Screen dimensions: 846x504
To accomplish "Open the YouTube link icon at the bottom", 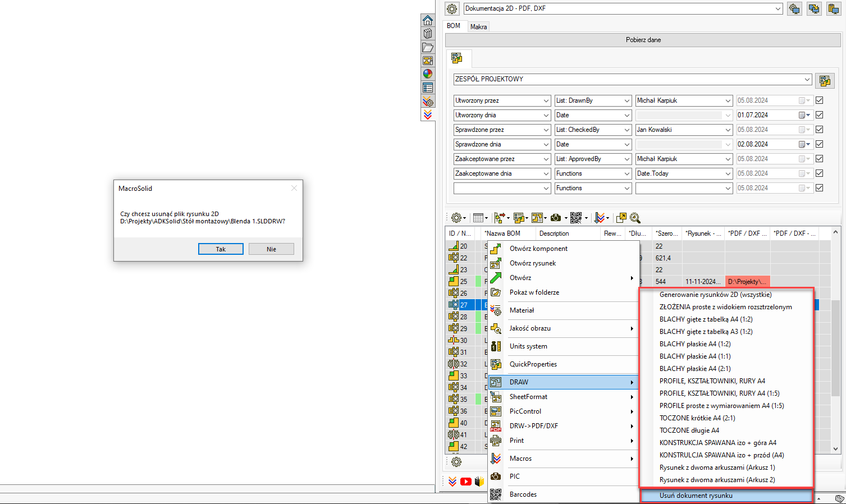I will click(x=466, y=482).
